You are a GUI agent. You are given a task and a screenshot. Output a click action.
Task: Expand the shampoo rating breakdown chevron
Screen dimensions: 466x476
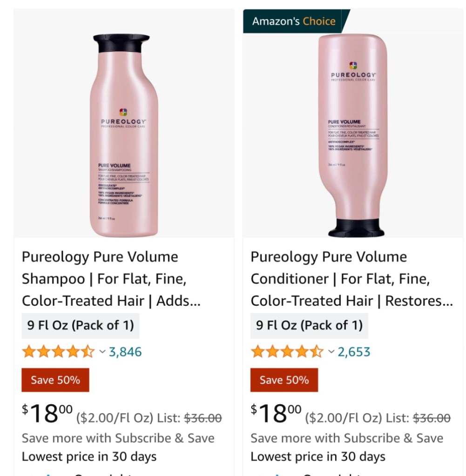point(102,352)
